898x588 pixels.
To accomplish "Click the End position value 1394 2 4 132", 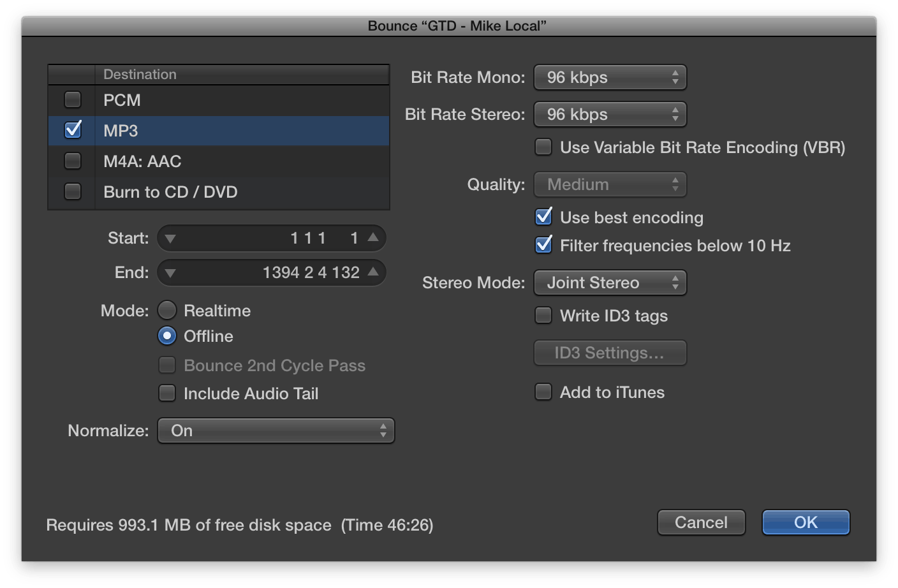I will pyautogui.click(x=311, y=272).
